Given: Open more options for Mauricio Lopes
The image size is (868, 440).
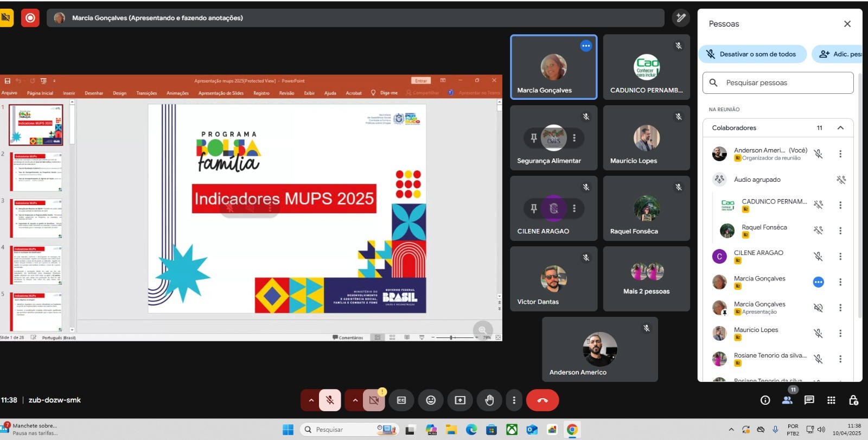Looking at the screenshot, I should (x=840, y=334).
